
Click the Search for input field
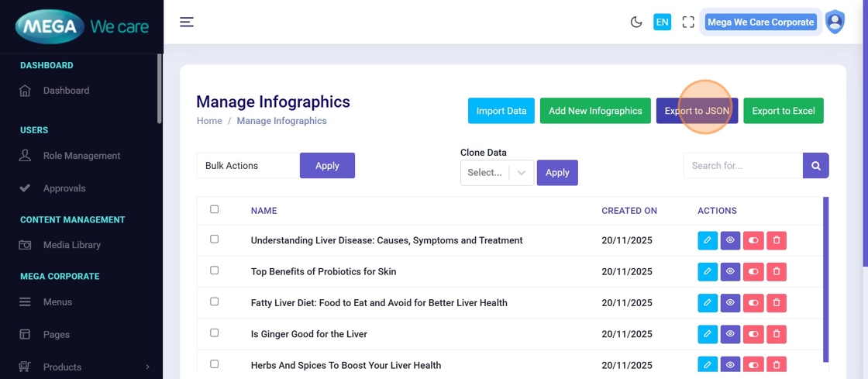tap(742, 166)
